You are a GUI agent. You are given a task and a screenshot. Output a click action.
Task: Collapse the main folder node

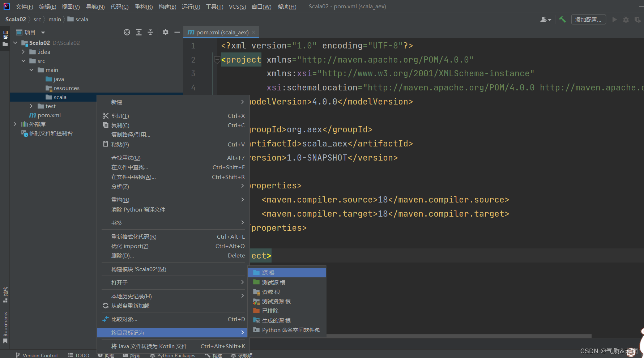coord(31,70)
